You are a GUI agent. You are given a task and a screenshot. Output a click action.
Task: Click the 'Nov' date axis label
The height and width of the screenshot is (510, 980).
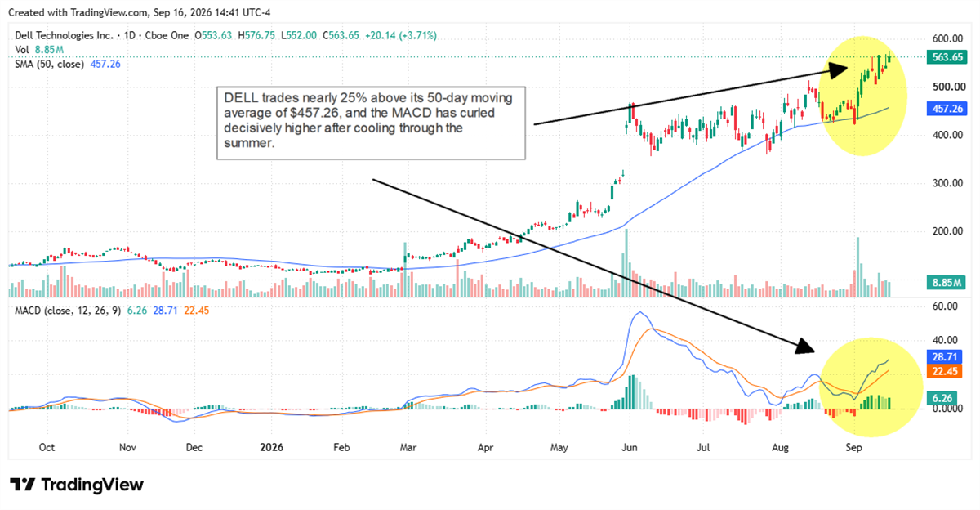point(126,448)
